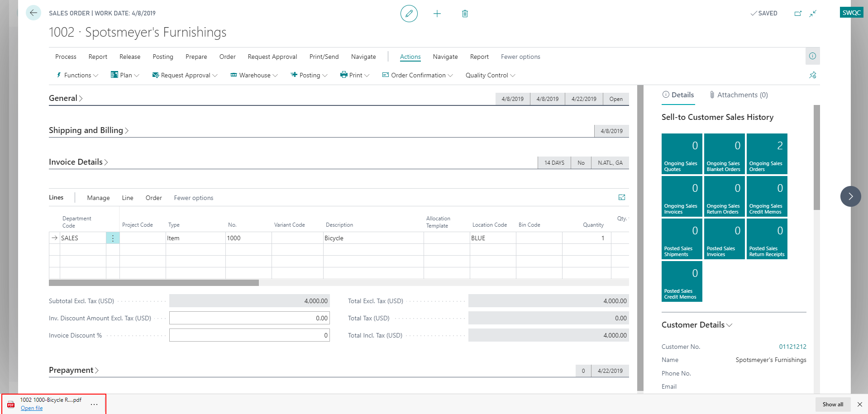The width and height of the screenshot is (868, 414).
Task: Click the edit pencil icon
Action: click(409, 14)
